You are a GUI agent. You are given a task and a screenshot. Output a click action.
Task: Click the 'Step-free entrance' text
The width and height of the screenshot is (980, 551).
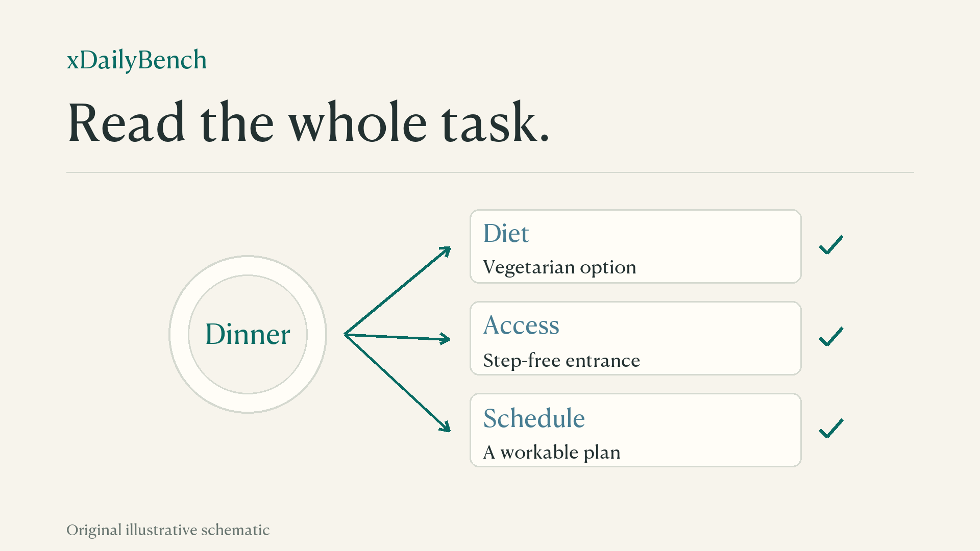point(561,360)
